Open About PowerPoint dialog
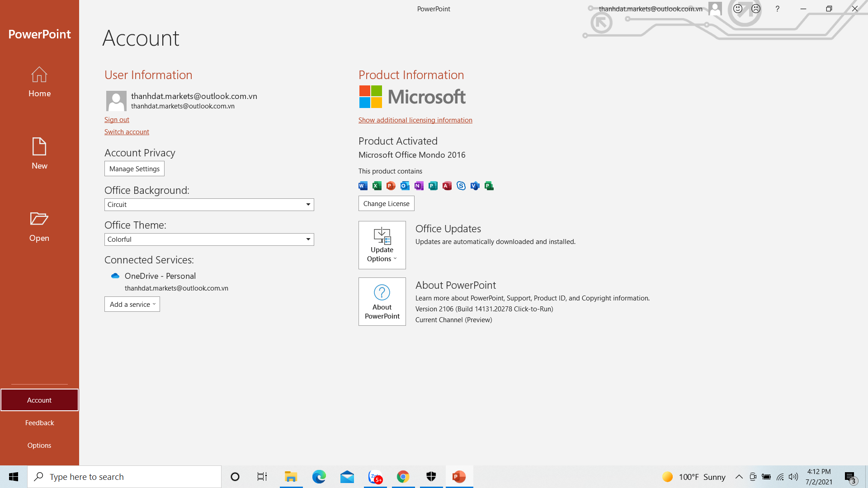868x488 pixels. tap(382, 301)
